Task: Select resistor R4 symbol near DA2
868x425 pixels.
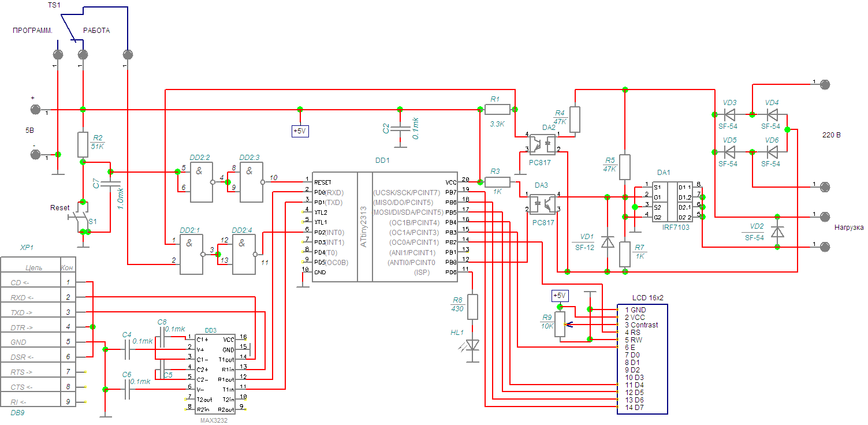Action: click(x=575, y=119)
